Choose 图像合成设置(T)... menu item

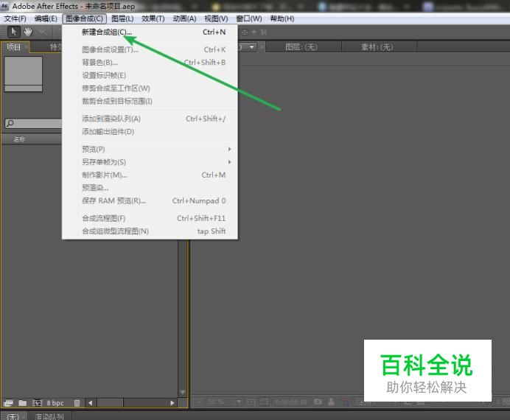coord(151,50)
